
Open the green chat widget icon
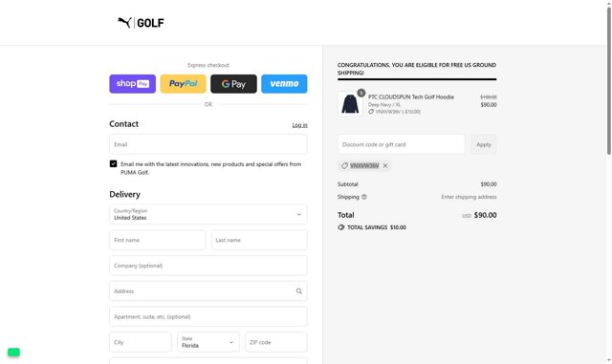(13, 353)
